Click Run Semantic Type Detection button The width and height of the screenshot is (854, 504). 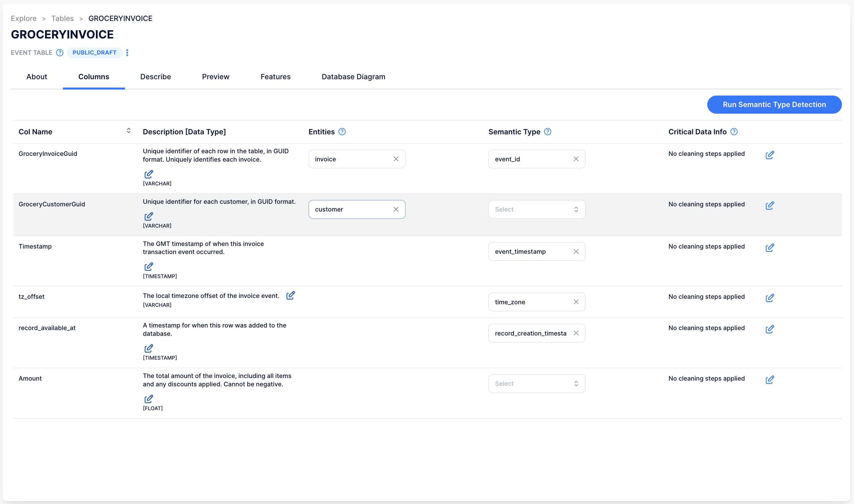[775, 104]
